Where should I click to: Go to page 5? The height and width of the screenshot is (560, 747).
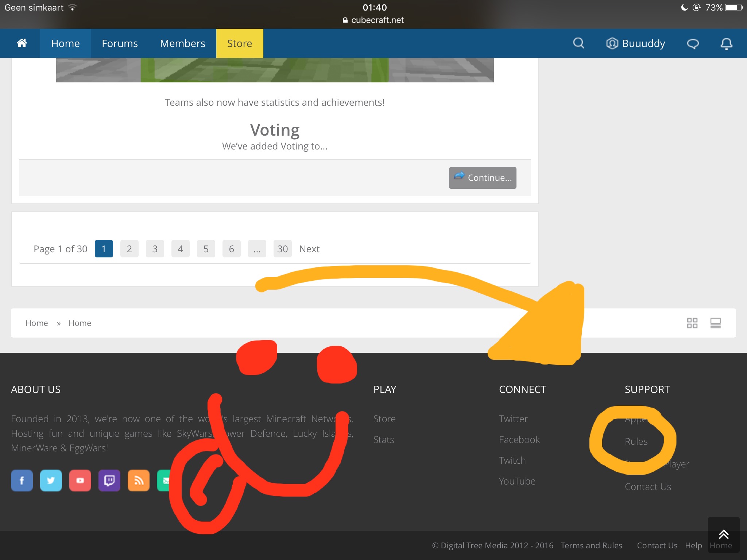pos(206,249)
